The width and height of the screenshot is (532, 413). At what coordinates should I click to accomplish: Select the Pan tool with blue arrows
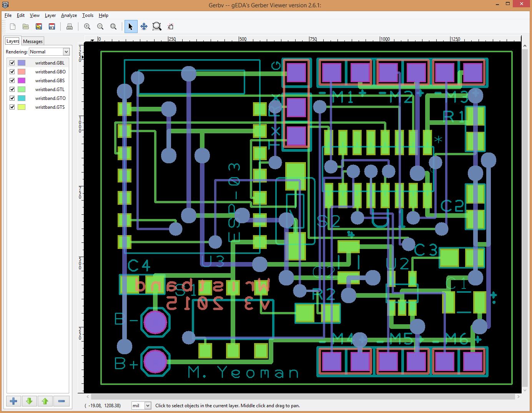coord(144,27)
